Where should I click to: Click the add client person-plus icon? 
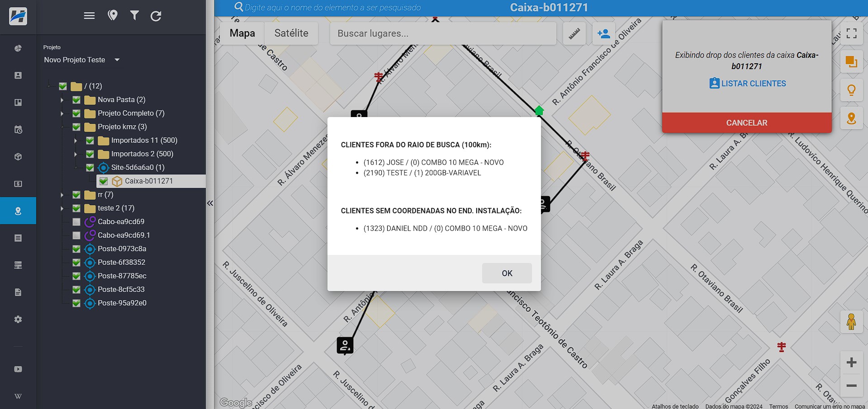(x=604, y=33)
